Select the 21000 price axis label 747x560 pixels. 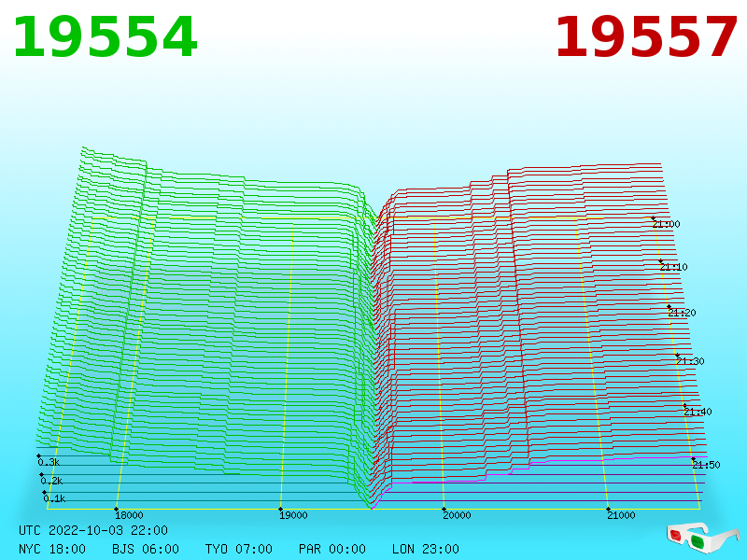[621, 515]
